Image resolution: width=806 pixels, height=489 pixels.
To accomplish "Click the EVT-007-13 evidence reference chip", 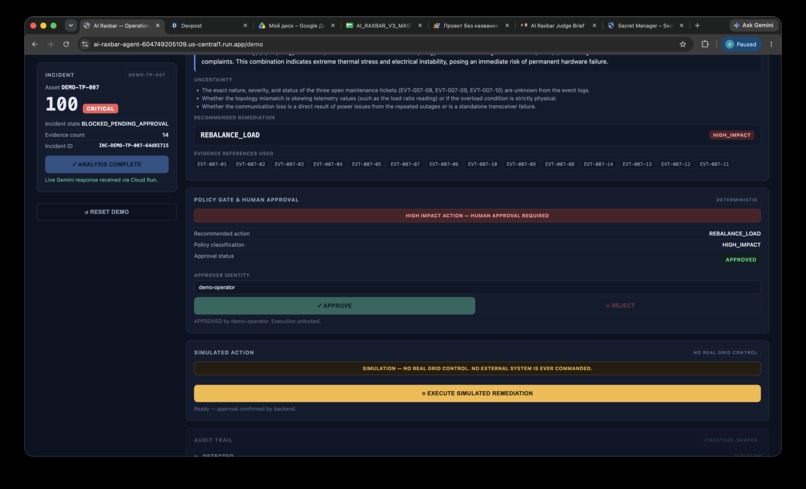I will tap(637, 165).
